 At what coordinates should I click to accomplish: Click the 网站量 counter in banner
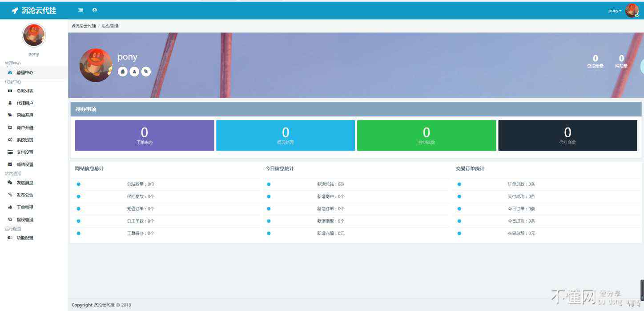pyautogui.click(x=621, y=61)
